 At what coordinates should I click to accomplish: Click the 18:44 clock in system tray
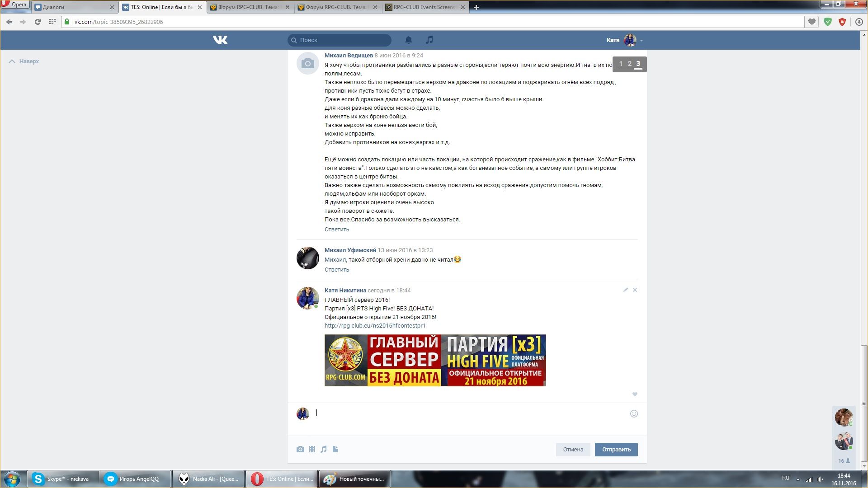click(x=844, y=476)
